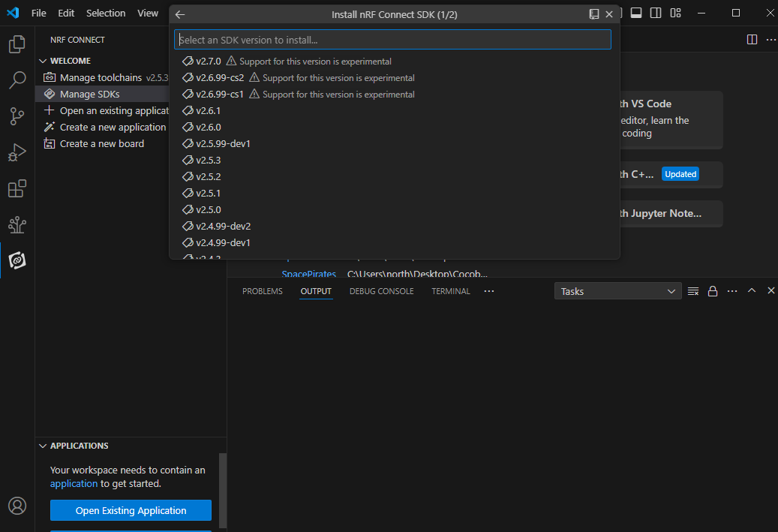
Task: Open the Search view in activity bar
Action: [x=17, y=80]
